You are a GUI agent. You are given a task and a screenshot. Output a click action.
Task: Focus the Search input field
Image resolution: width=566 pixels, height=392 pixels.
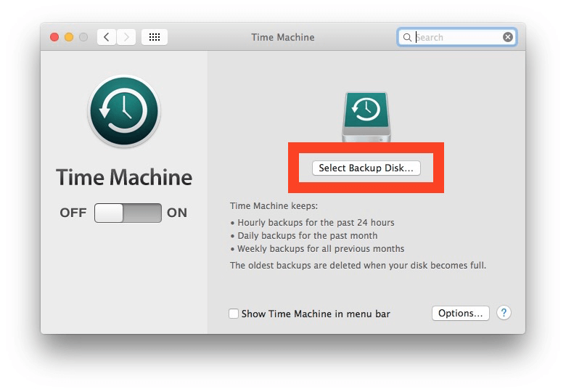[457, 37]
